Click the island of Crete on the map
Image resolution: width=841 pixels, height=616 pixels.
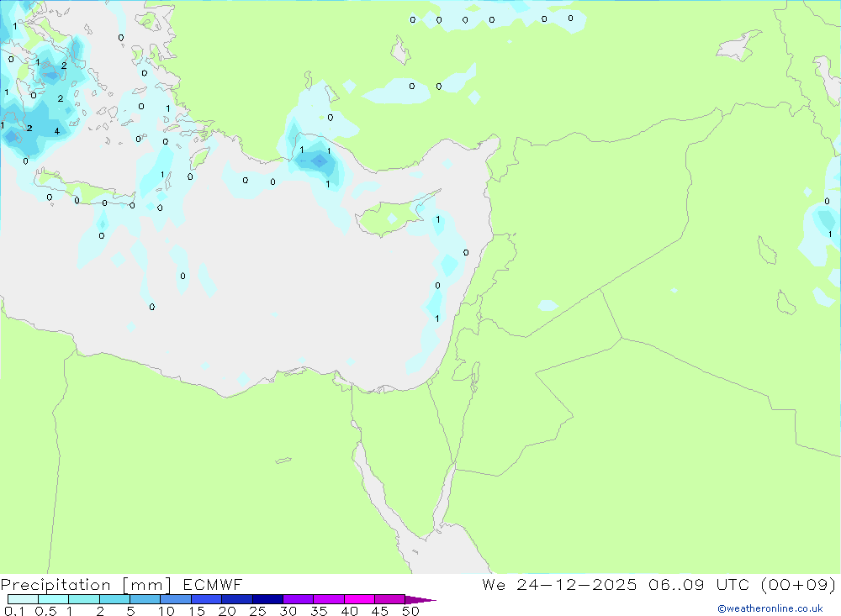(83, 187)
